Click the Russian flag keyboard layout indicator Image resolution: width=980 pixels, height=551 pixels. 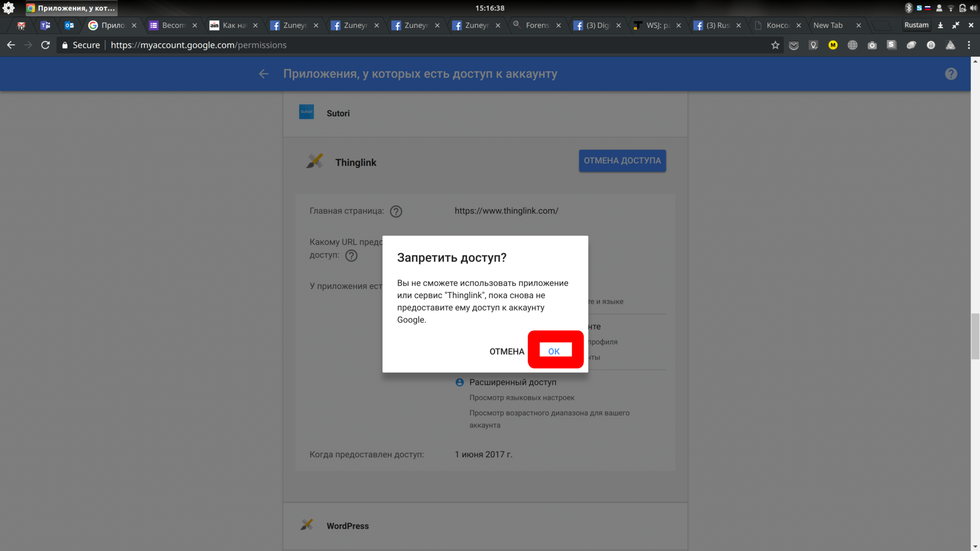point(927,8)
